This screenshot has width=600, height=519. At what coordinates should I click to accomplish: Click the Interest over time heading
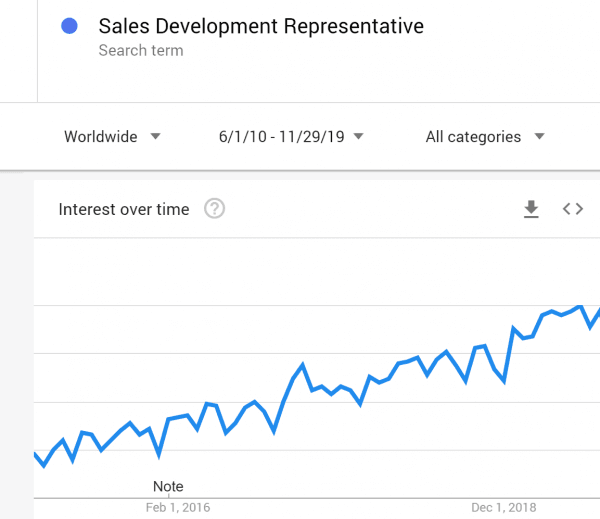click(123, 209)
